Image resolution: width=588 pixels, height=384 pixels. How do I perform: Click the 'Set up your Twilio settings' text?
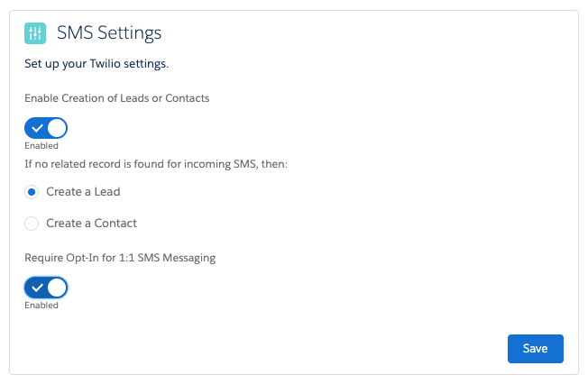(x=96, y=65)
